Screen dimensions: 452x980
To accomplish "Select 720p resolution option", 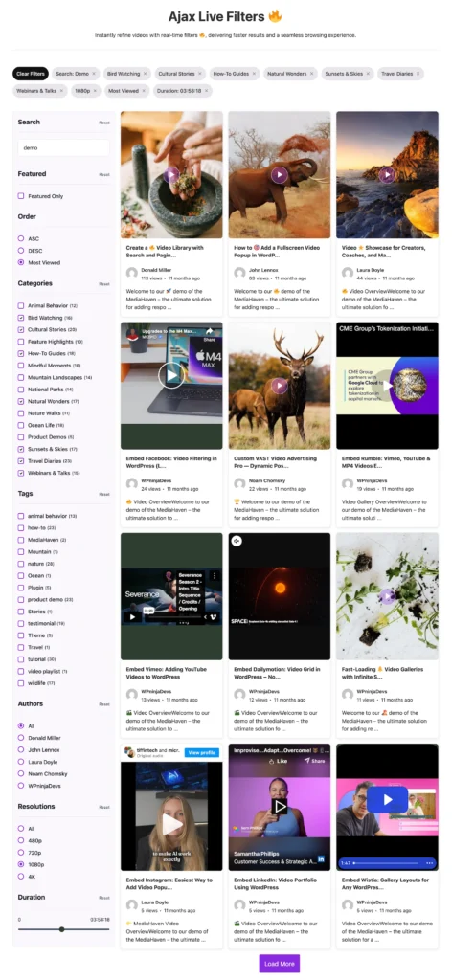I will click(x=21, y=853).
